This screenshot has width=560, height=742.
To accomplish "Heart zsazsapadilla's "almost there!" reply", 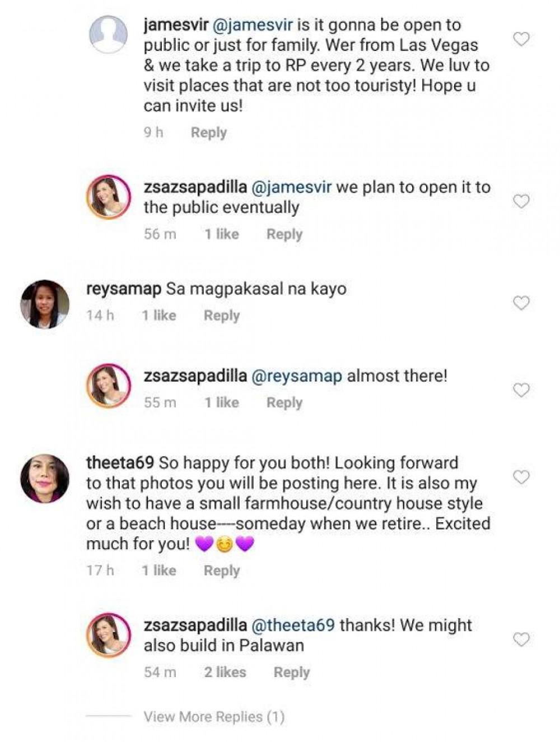I will tap(521, 390).
